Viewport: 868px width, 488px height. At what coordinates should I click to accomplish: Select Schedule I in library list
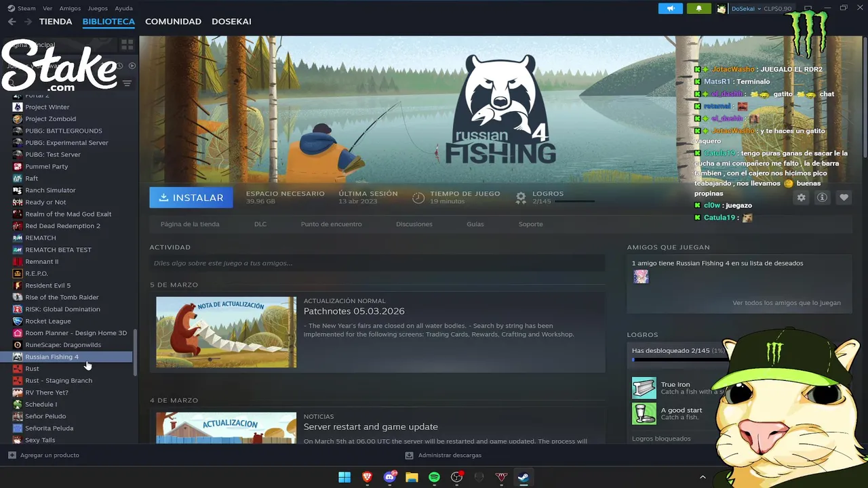41,405
